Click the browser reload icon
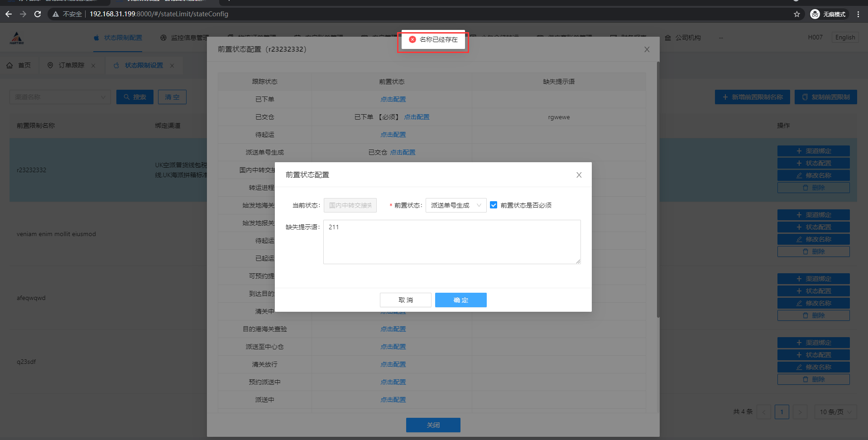This screenshot has height=440, width=868. 38,14
